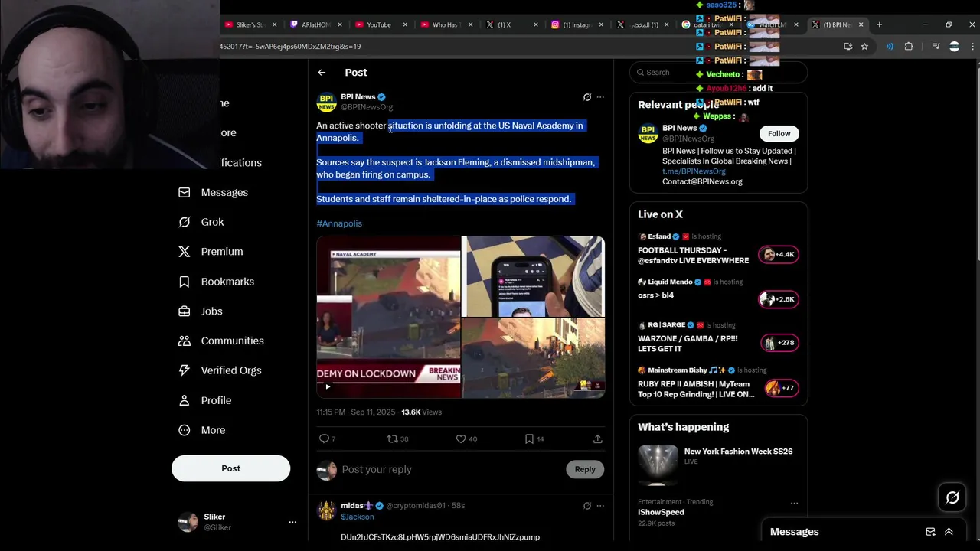The width and height of the screenshot is (980, 551).
Task: Click the Grok icon in sidebar
Action: 184,222
